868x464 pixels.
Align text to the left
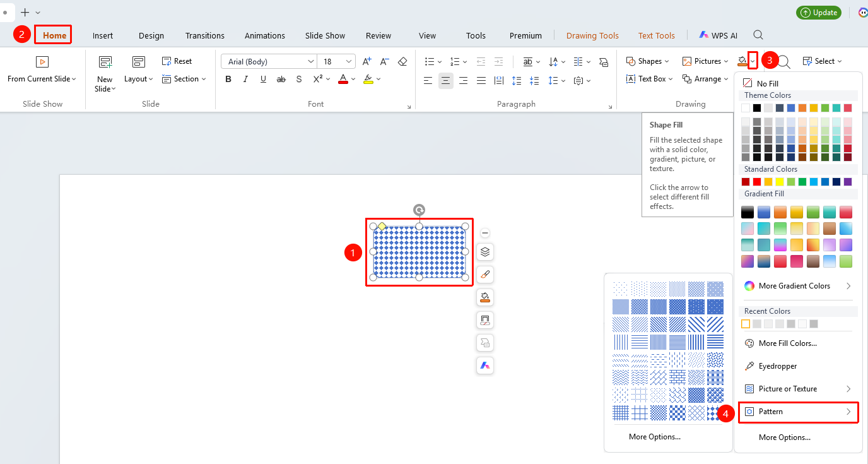pos(428,80)
